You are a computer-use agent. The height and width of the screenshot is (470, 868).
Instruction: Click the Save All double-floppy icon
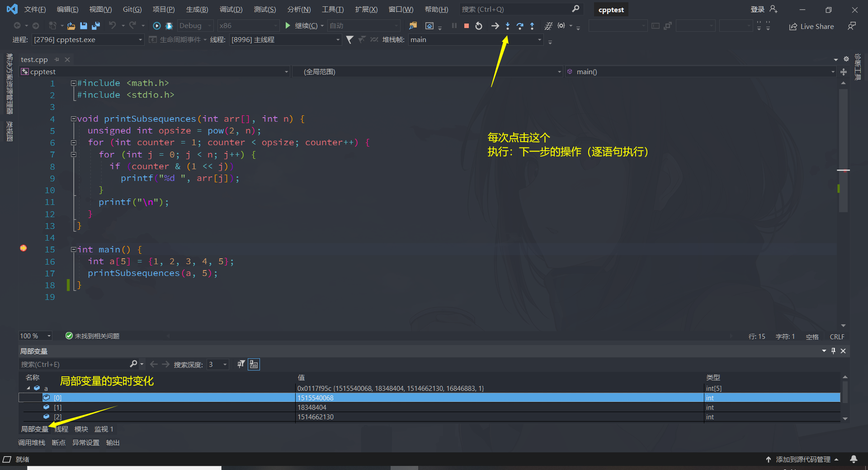click(x=96, y=26)
